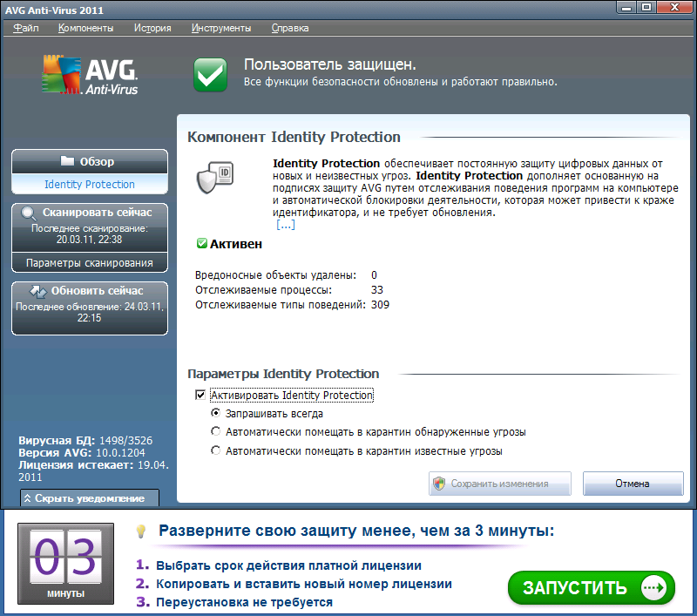
Task: Click the Identity Protection shield ID icon
Action: (215, 178)
